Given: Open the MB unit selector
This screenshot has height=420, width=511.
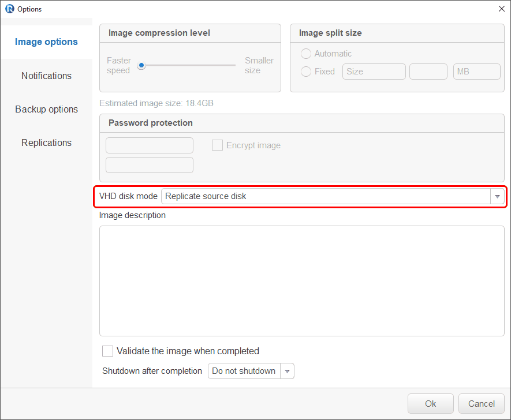Looking at the screenshot, I should coord(476,72).
